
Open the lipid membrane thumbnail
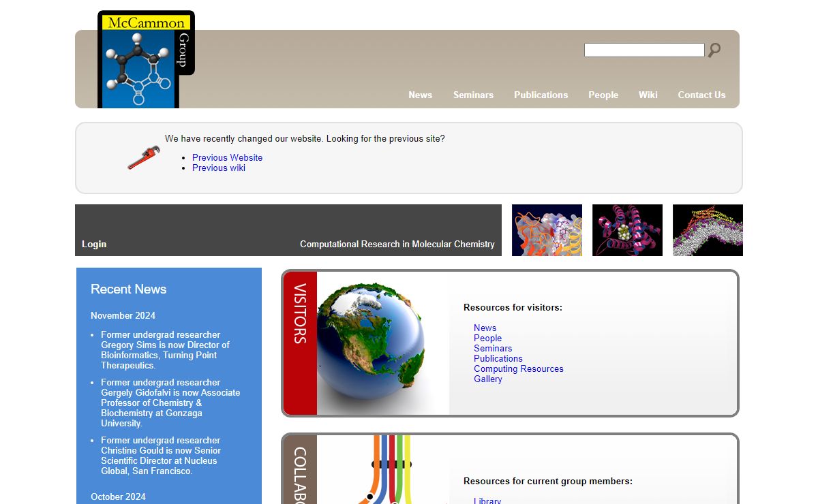(x=708, y=230)
